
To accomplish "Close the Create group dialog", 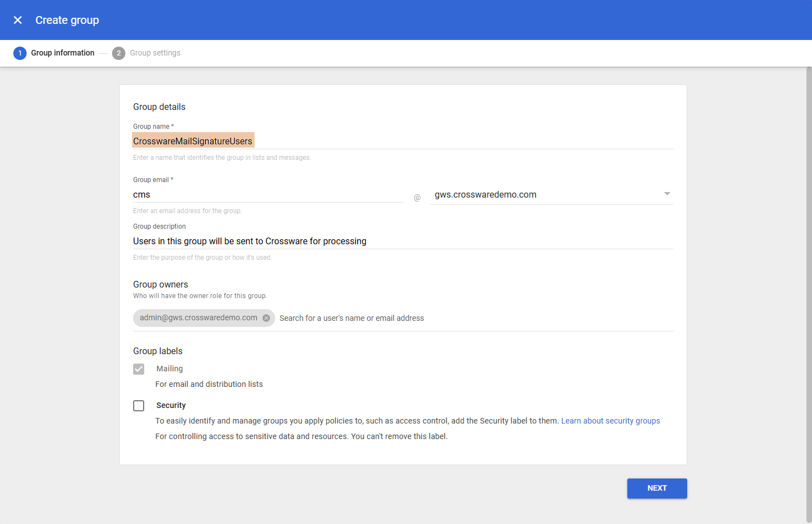I will (x=18, y=20).
